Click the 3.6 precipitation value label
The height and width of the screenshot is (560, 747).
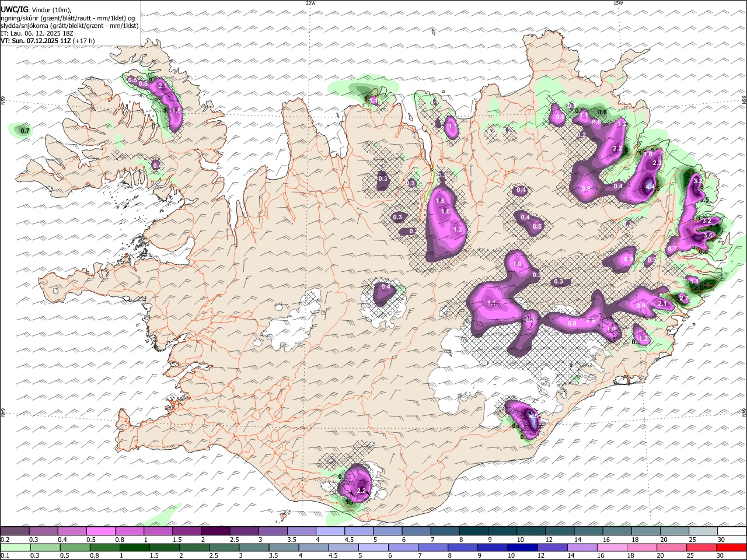pos(708,235)
